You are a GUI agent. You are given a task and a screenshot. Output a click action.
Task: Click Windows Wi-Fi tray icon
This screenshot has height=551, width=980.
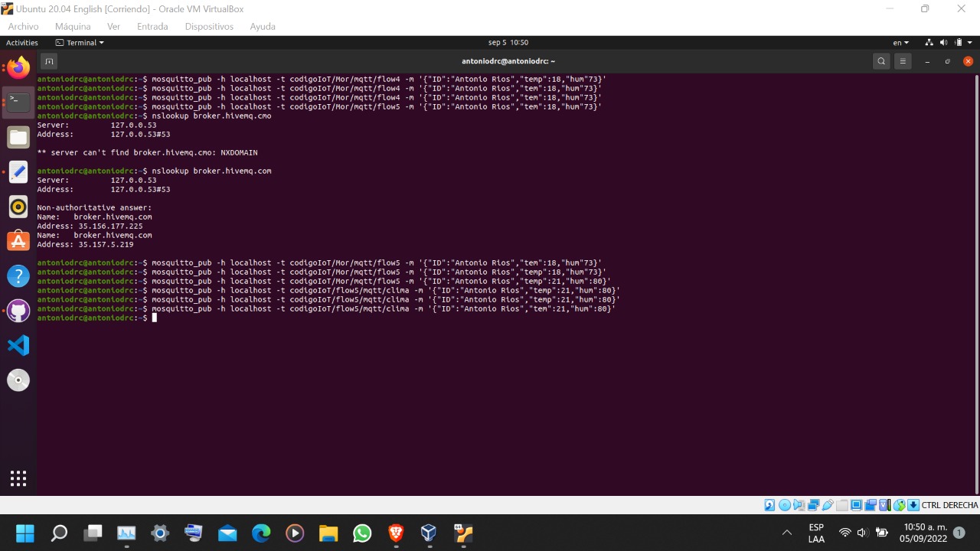845,533
